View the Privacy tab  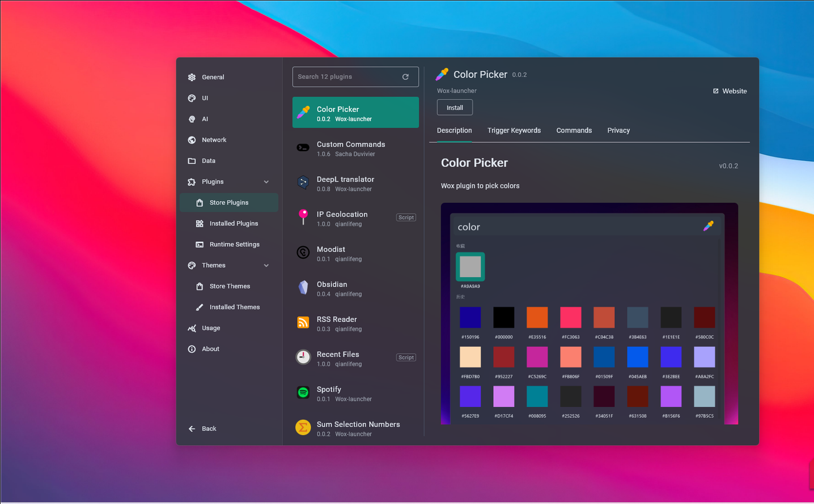pos(618,130)
